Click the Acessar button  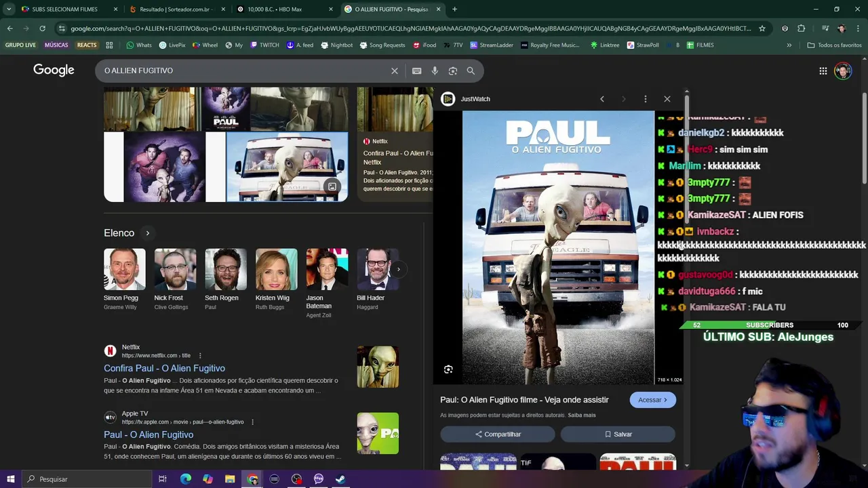coord(652,400)
